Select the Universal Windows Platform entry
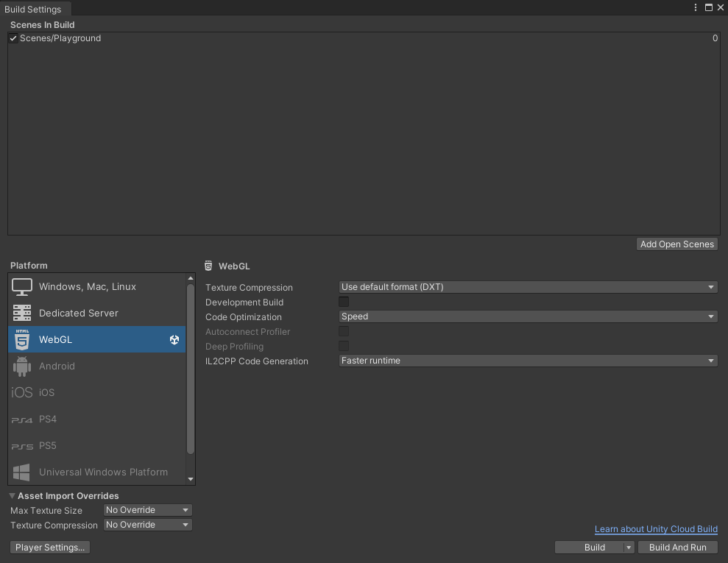The width and height of the screenshot is (728, 563). pos(96,472)
